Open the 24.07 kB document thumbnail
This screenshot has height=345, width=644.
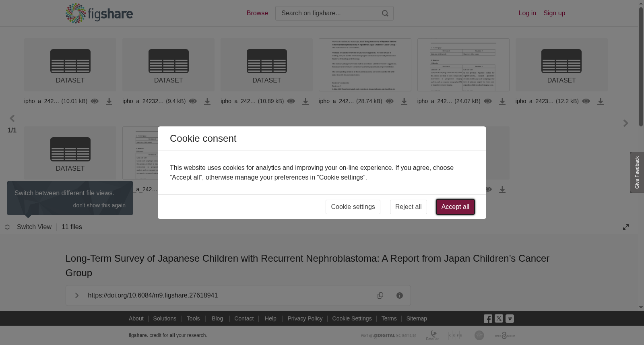(x=463, y=65)
